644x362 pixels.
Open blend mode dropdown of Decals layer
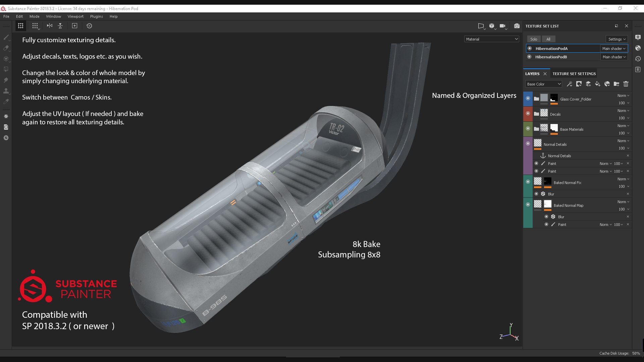click(623, 111)
